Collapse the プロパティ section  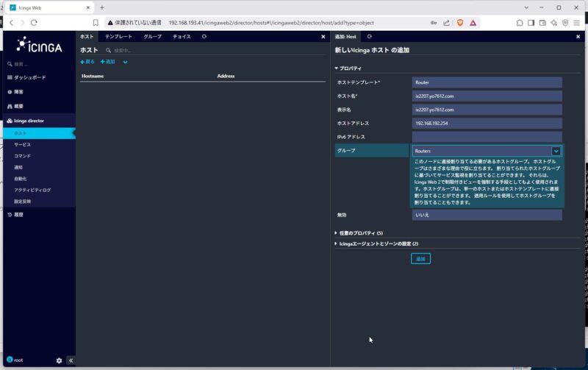pos(348,68)
